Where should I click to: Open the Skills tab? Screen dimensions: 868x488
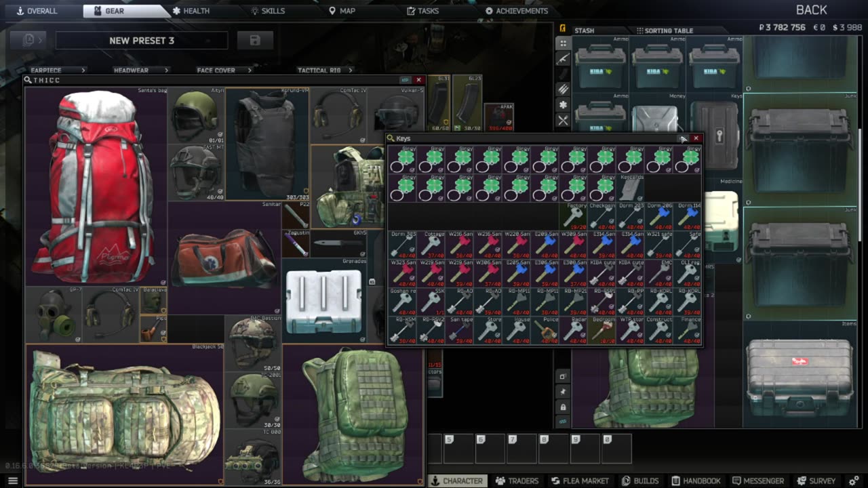coord(268,11)
